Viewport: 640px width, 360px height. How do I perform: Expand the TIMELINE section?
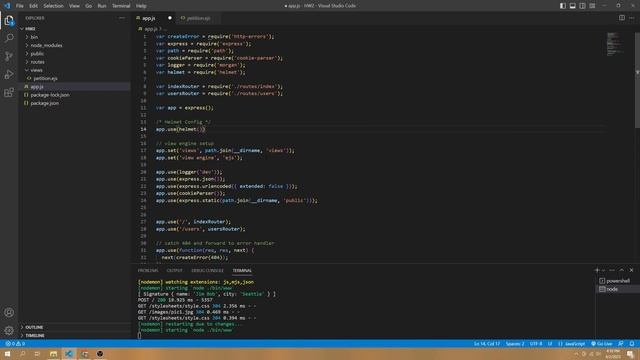click(35, 336)
